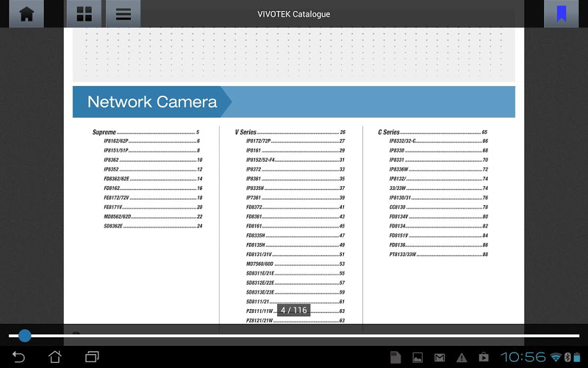This screenshot has width=588, height=368.
Task: Open the thumbnail grid view
Action: pos(84,14)
